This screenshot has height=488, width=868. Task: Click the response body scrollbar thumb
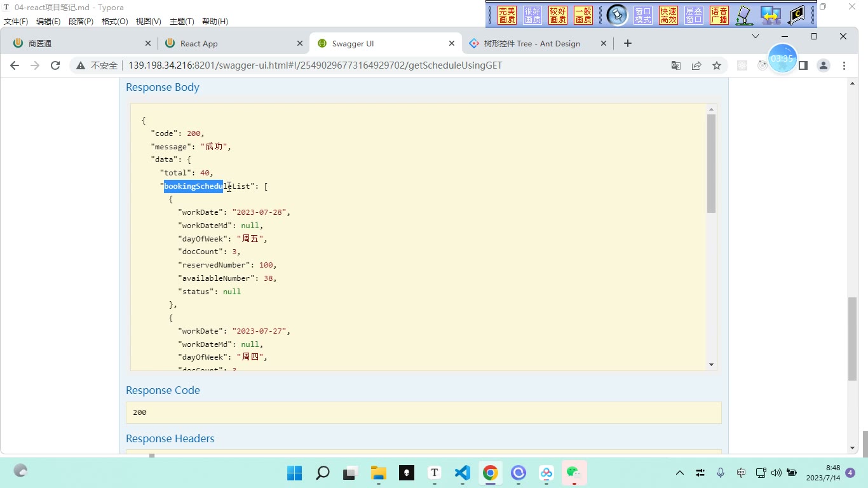711,163
